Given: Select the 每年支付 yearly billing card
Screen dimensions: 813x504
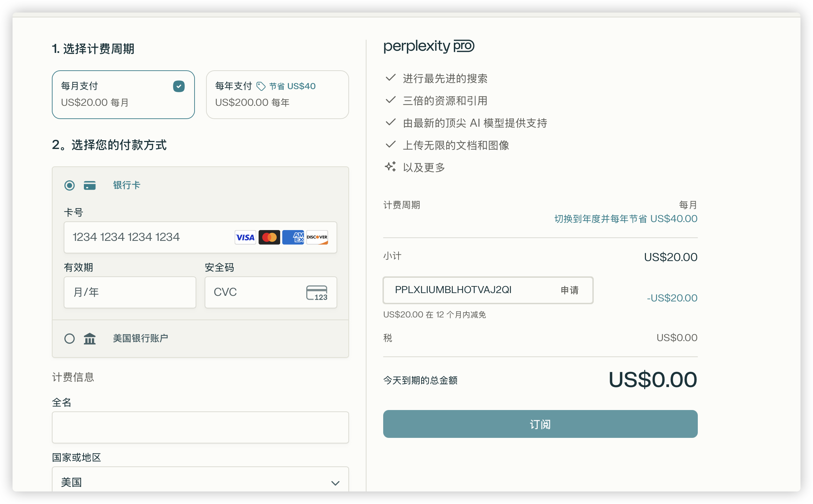Looking at the screenshot, I should 277,95.
